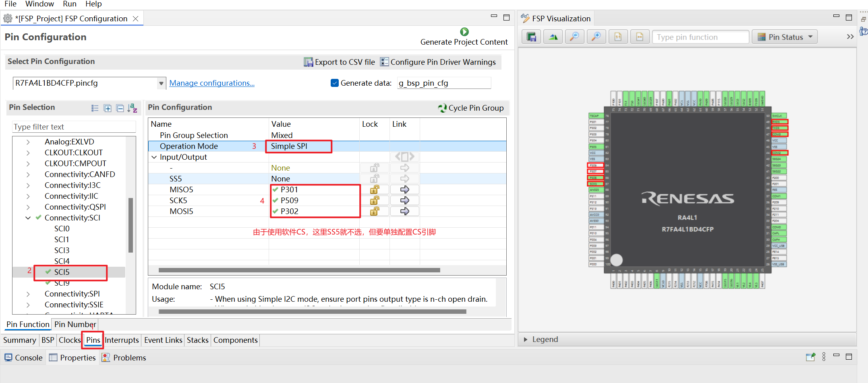Image resolution: width=868 pixels, height=383 pixels.
Task: Click the fit to width icon
Action: [x=640, y=37]
